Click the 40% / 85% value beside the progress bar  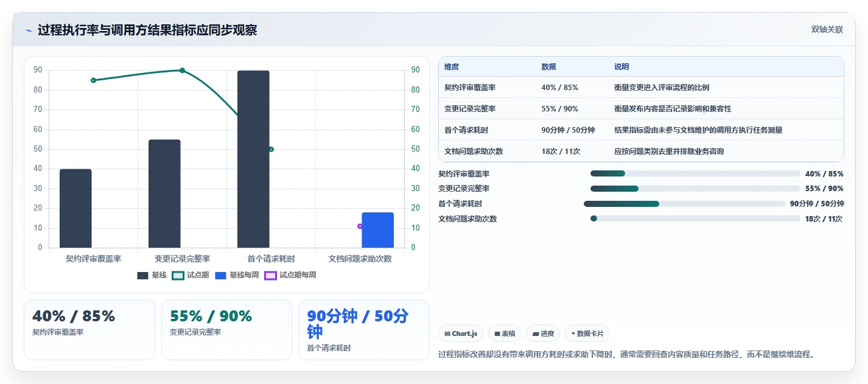click(x=824, y=173)
